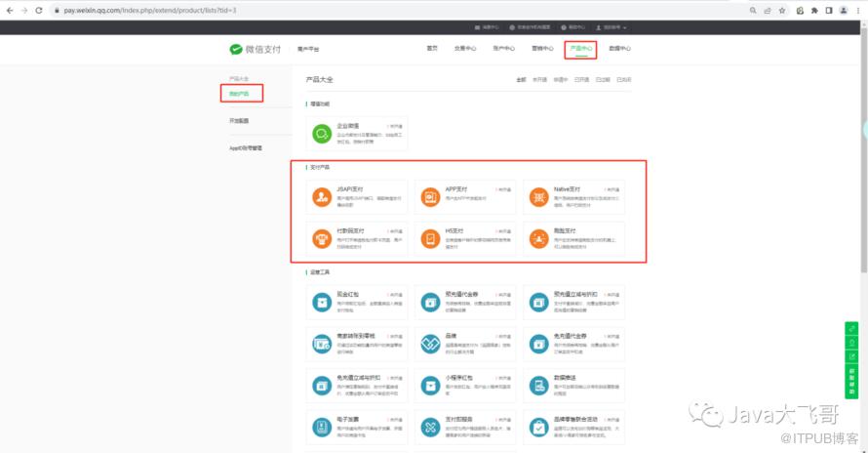Select 我的产品 in the left sidebar
The image size is (868, 453).
pos(240,94)
